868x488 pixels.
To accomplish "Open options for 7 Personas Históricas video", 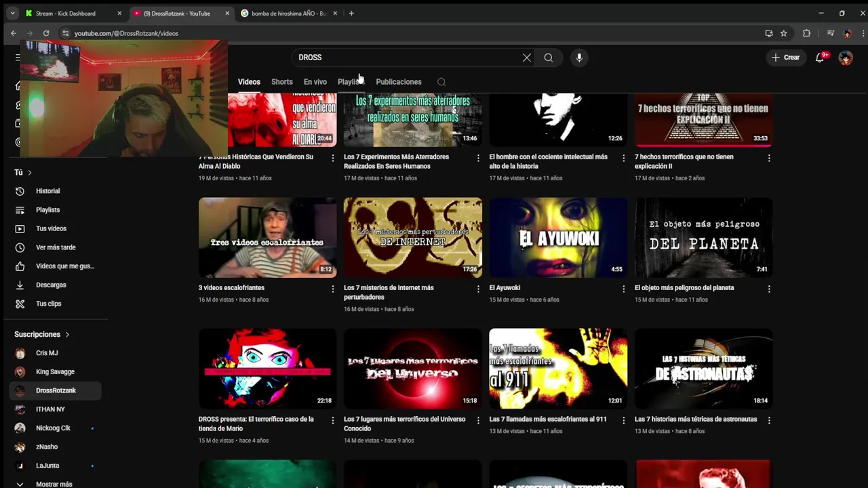I will tap(332, 158).
